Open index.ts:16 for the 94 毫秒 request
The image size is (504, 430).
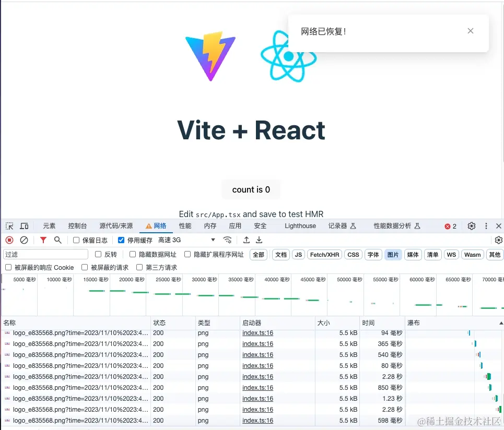click(x=258, y=333)
